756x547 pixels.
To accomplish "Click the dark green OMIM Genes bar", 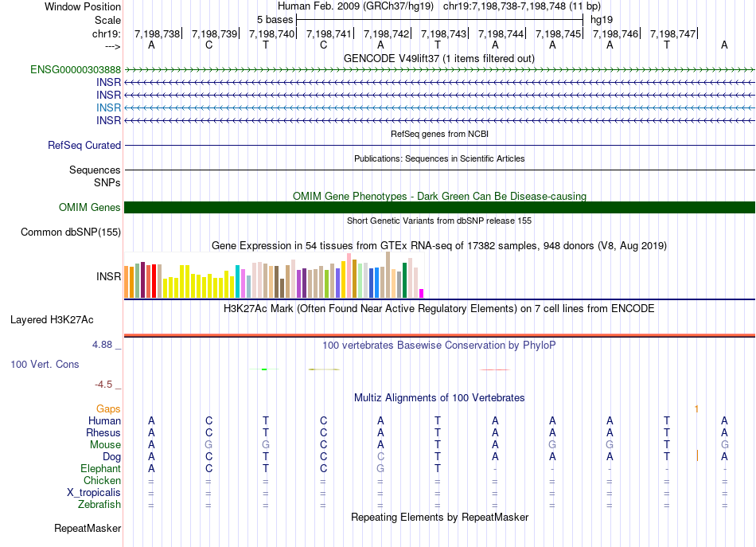I will click(439, 208).
